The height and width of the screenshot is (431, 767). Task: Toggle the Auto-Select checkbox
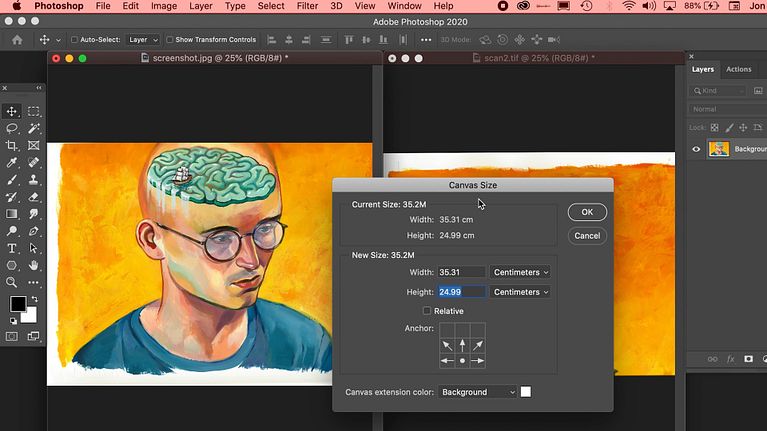tap(72, 40)
